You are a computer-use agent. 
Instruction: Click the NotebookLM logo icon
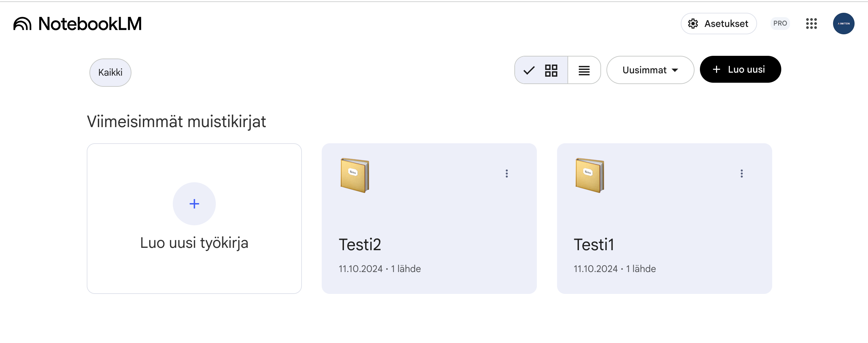pyautogui.click(x=22, y=24)
